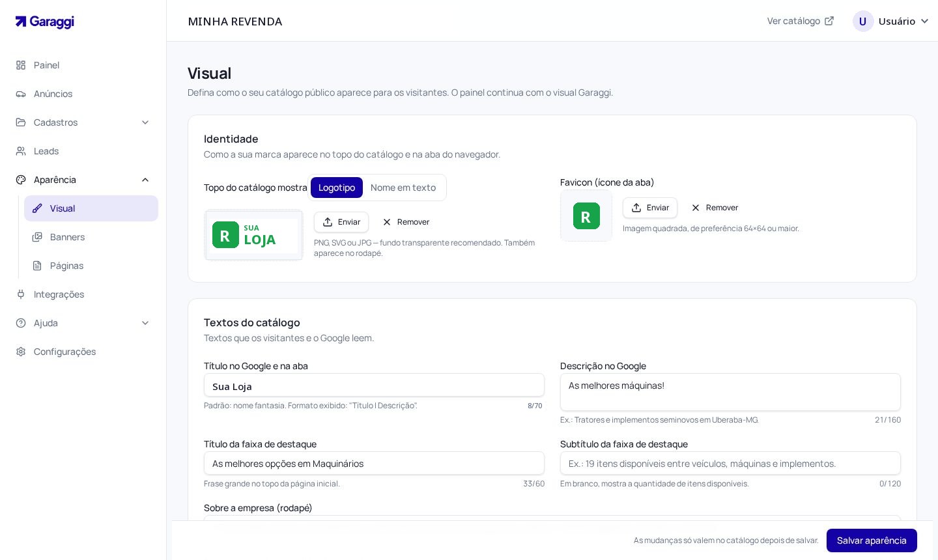938x560 pixels.
Task: Select Leads in the sidebar
Action: point(83,151)
